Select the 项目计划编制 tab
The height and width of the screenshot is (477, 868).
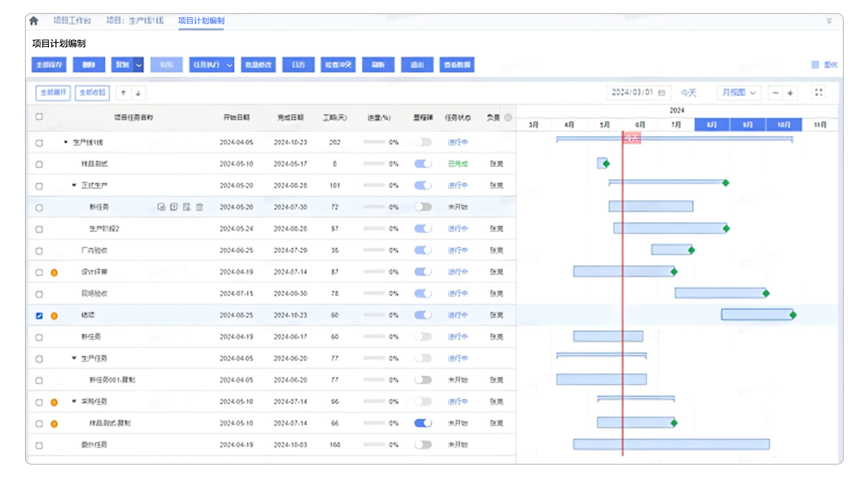click(x=201, y=21)
